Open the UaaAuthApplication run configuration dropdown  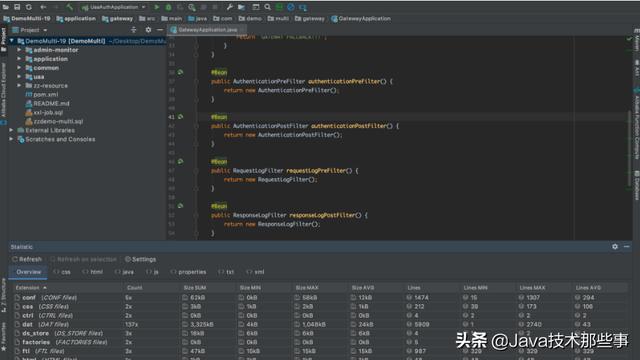(113, 7)
